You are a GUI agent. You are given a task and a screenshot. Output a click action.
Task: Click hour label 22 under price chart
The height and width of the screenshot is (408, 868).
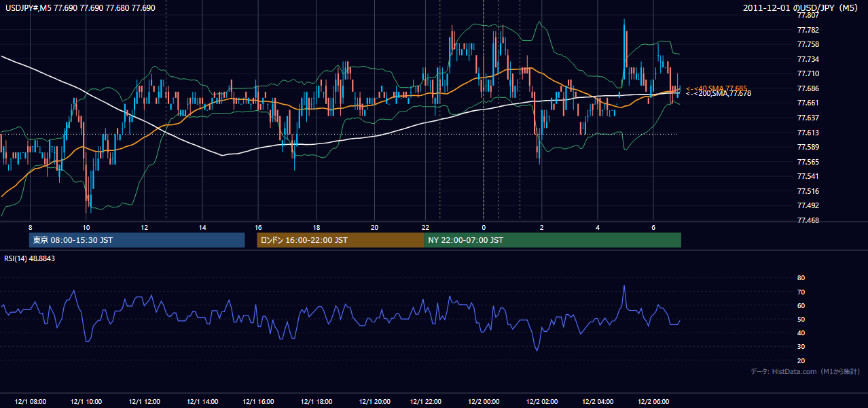(425, 227)
